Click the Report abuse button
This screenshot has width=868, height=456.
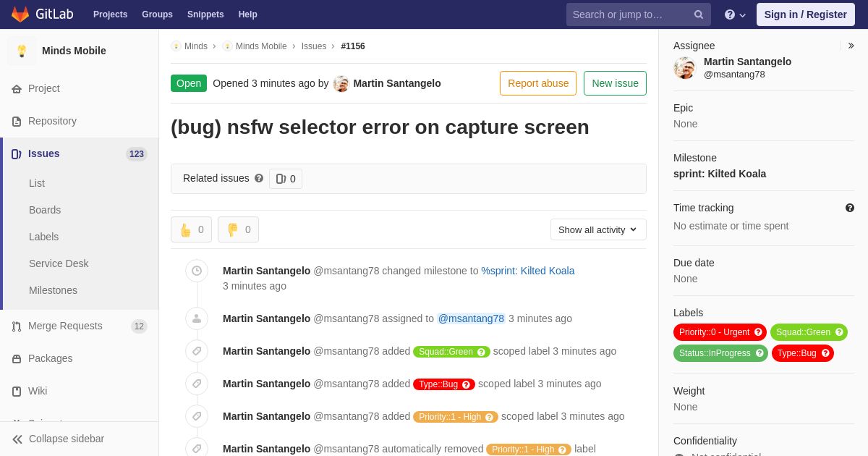[538, 83]
